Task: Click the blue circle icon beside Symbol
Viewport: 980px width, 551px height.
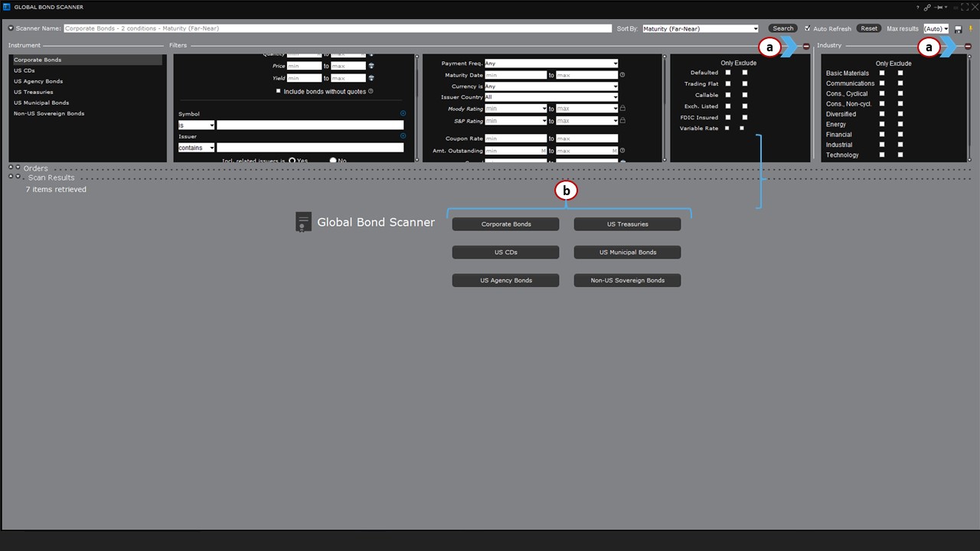Action: (x=403, y=113)
